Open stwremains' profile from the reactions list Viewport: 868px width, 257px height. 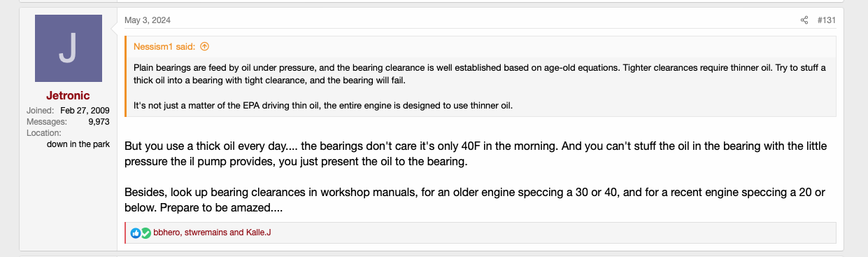(x=206, y=232)
